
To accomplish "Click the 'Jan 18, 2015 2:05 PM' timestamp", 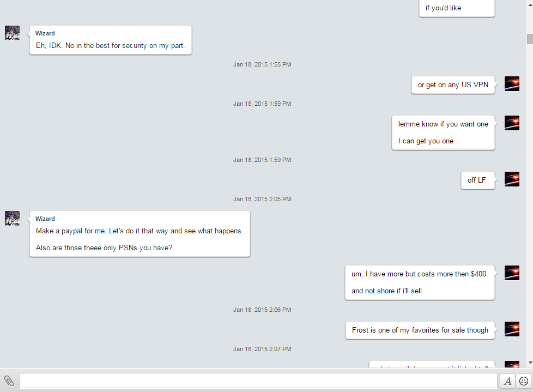I will [262, 199].
